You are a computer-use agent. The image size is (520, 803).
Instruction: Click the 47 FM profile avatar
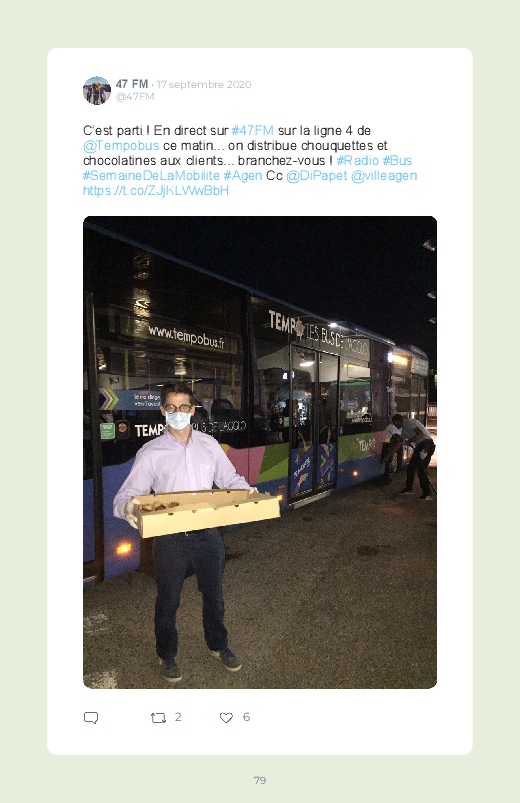pos(97,91)
